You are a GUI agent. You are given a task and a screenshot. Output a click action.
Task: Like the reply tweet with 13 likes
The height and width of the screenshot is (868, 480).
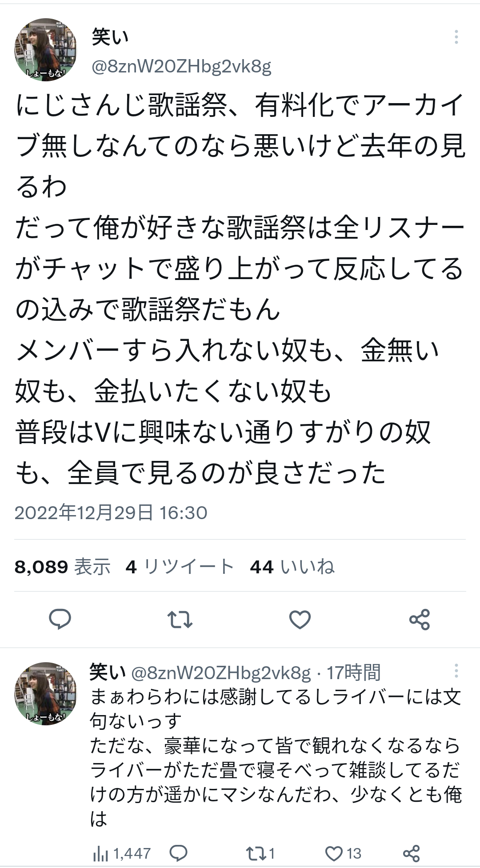[x=343, y=853]
